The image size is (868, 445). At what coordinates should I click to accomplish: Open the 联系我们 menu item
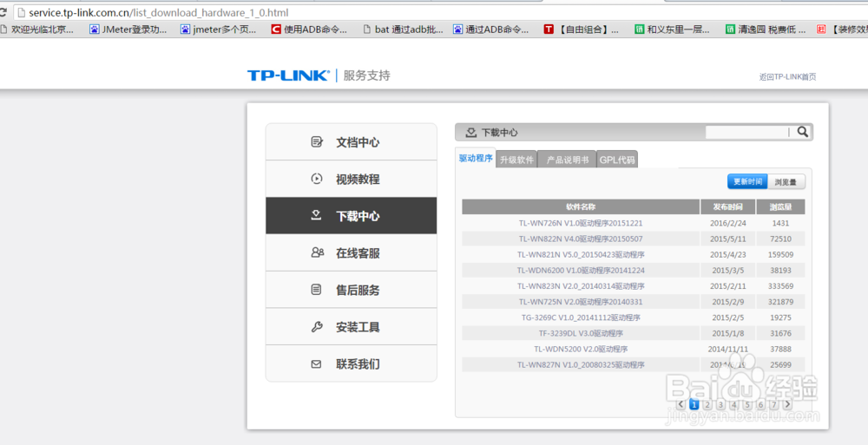[x=351, y=363]
